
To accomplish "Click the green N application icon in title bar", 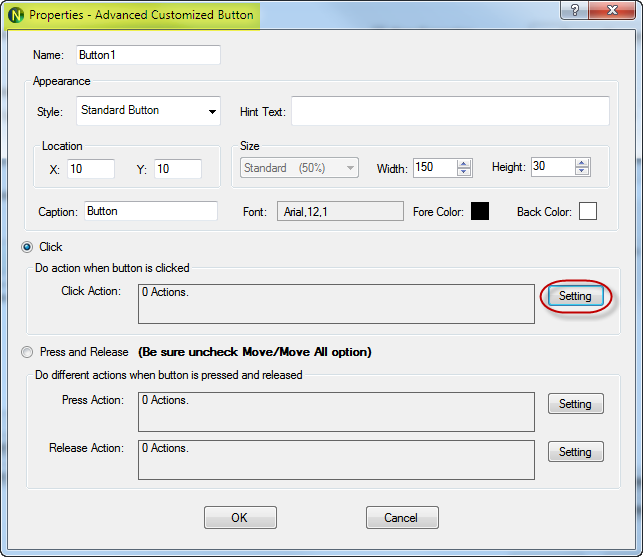I will click(16, 15).
